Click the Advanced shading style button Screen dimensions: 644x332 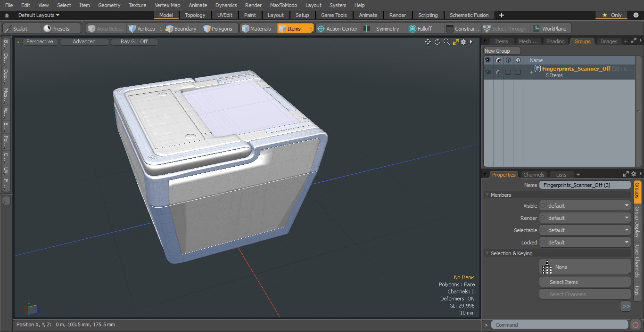(x=84, y=42)
